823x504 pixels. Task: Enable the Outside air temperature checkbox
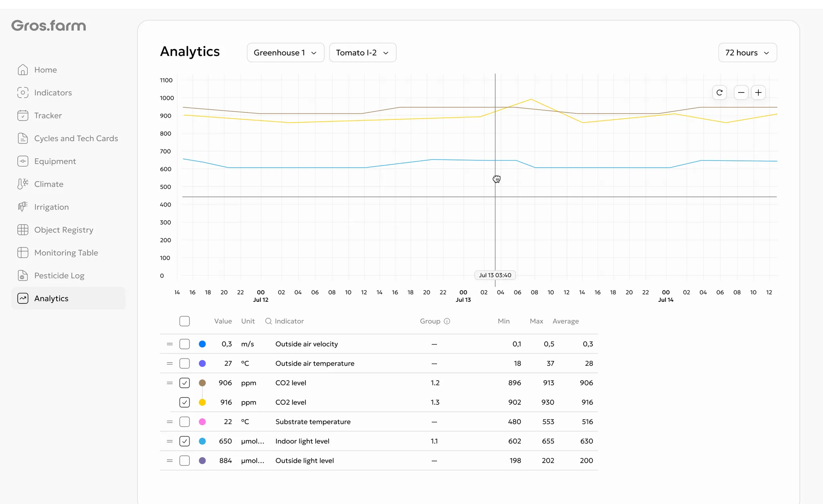pos(184,363)
